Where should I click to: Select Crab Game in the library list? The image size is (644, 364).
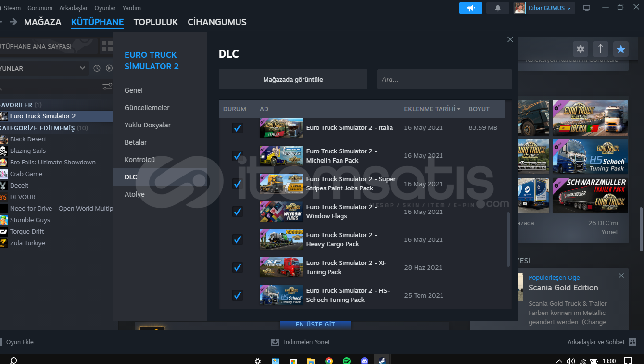click(x=26, y=174)
